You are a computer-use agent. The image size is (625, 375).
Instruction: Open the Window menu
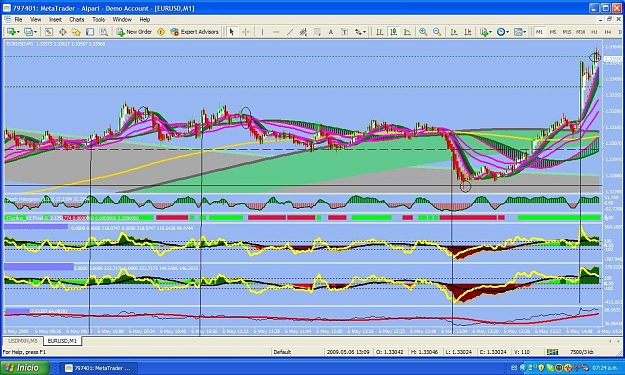[122, 20]
